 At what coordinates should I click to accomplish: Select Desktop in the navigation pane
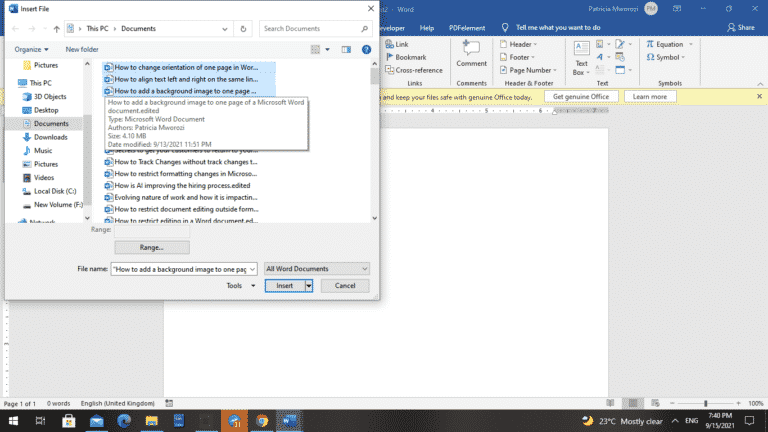pyautogui.click(x=46, y=110)
